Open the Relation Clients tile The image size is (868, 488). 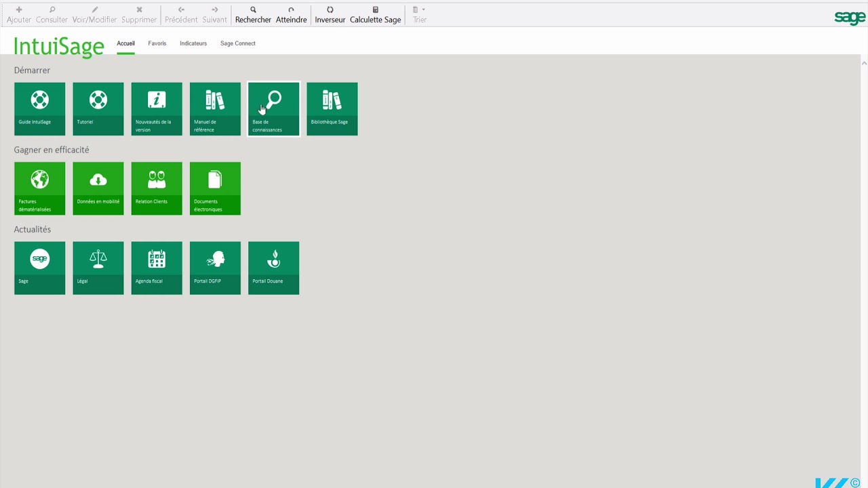pyautogui.click(x=157, y=188)
